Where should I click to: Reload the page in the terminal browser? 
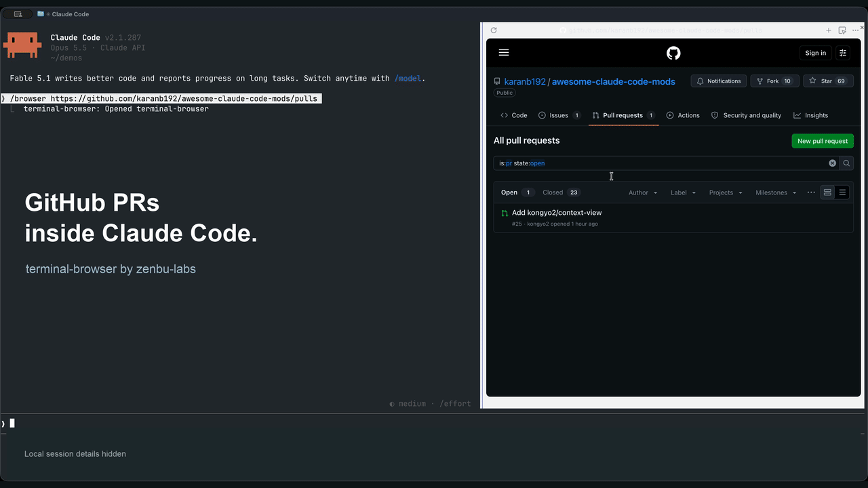pyautogui.click(x=494, y=30)
